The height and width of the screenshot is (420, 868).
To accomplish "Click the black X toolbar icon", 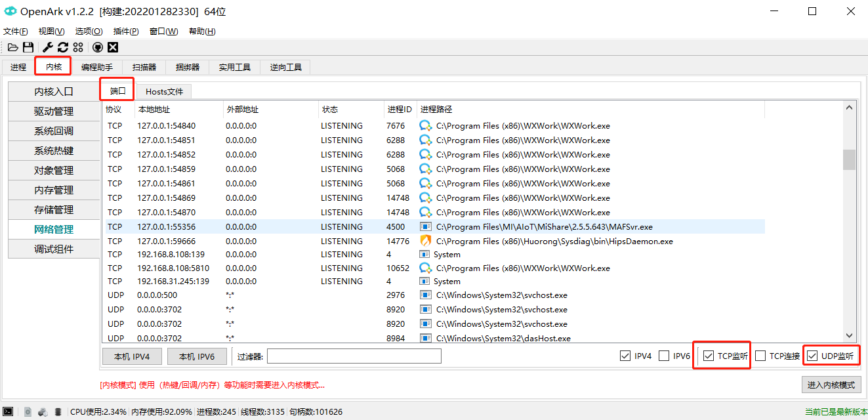I will click(113, 47).
